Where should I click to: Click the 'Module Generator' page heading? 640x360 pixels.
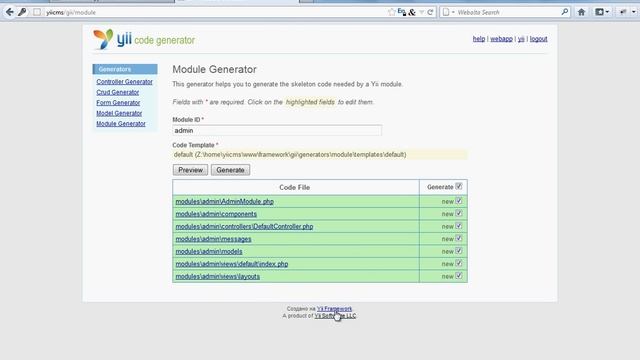(214, 69)
